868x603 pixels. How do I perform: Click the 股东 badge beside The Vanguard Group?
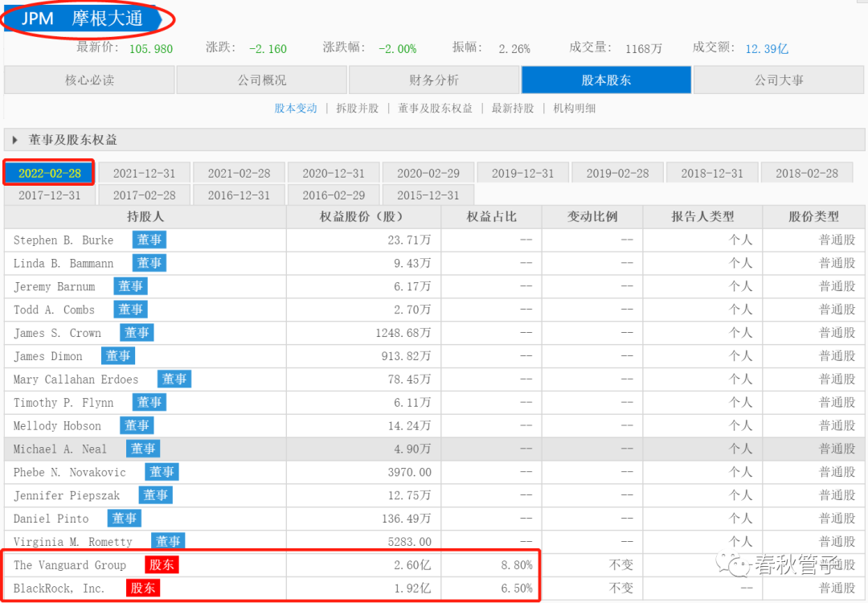(x=162, y=564)
